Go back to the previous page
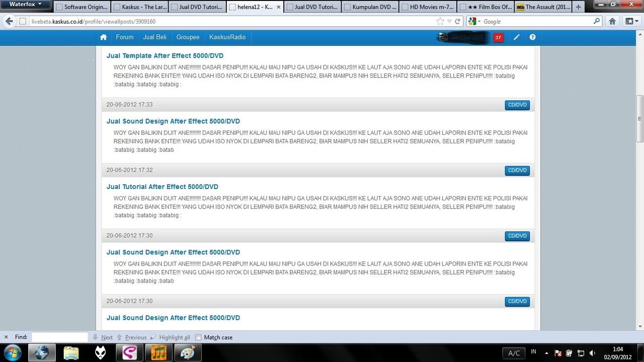Viewport: 644px width, 362px height. pyautogui.click(x=9, y=21)
